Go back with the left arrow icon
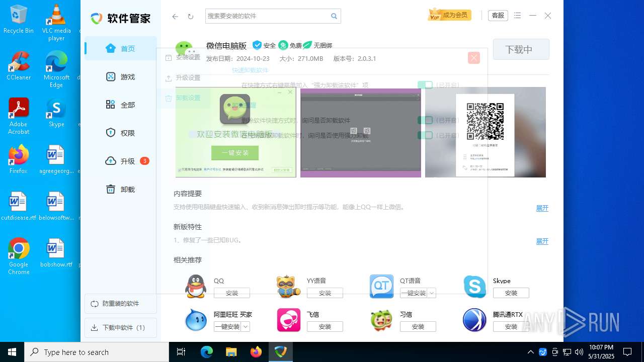Viewport: 644px width, 362px height. (175, 16)
